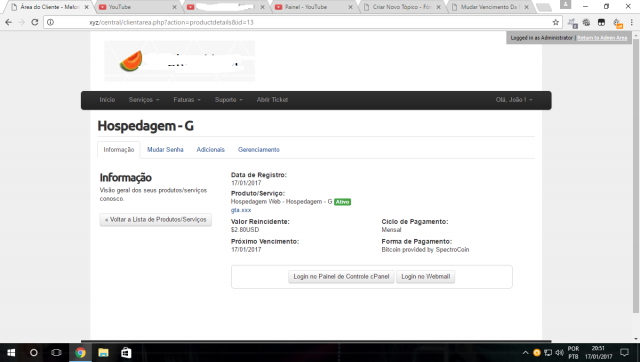Open the Olá, João user dropdown
This screenshot has height=362, width=640.
[x=514, y=100]
